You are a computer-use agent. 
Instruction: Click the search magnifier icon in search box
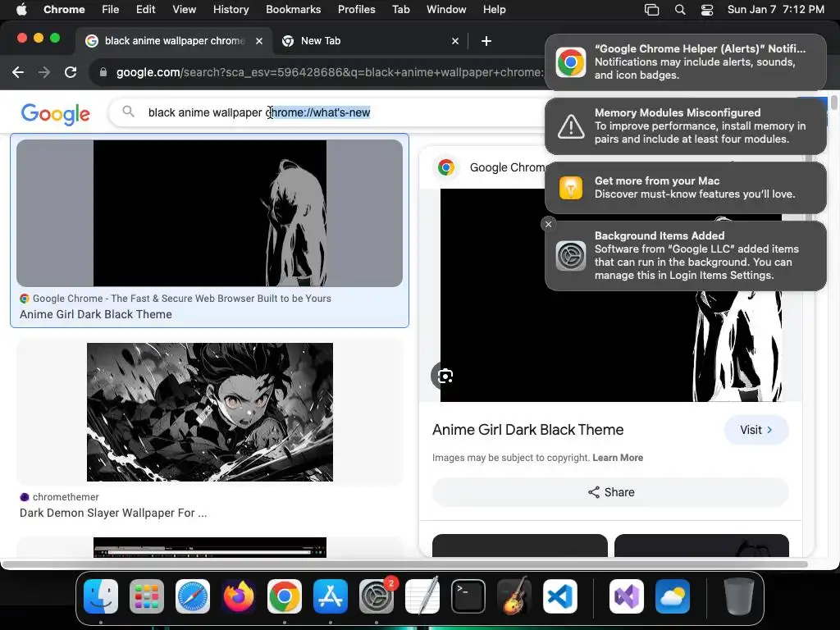pos(128,112)
